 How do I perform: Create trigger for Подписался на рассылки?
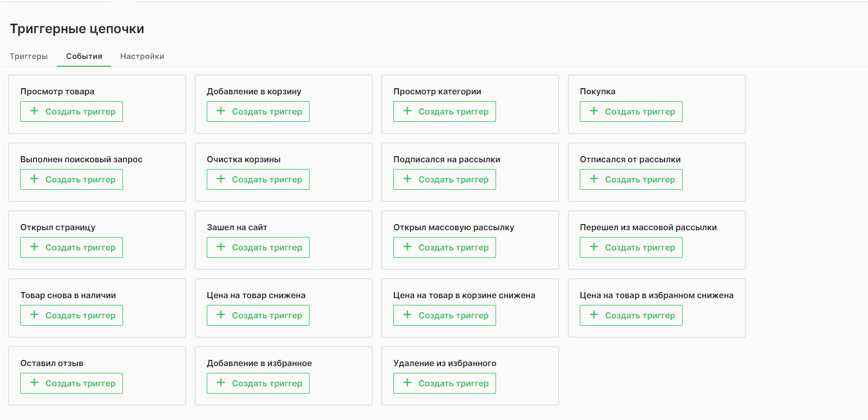pyautogui.click(x=444, y=180)
